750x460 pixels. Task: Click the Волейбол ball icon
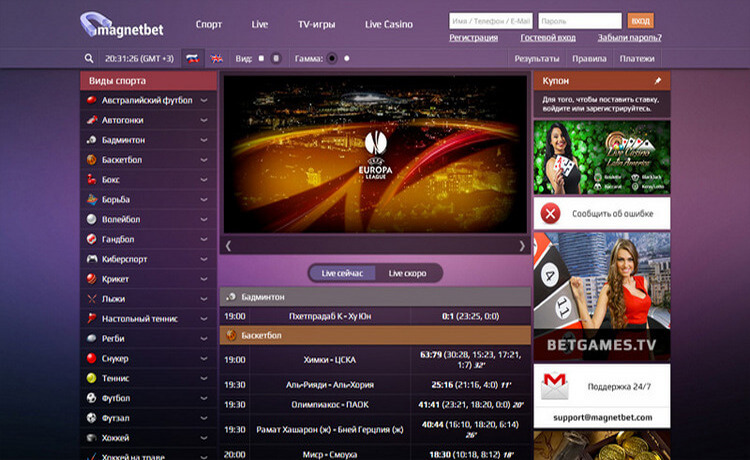point(91,219)
